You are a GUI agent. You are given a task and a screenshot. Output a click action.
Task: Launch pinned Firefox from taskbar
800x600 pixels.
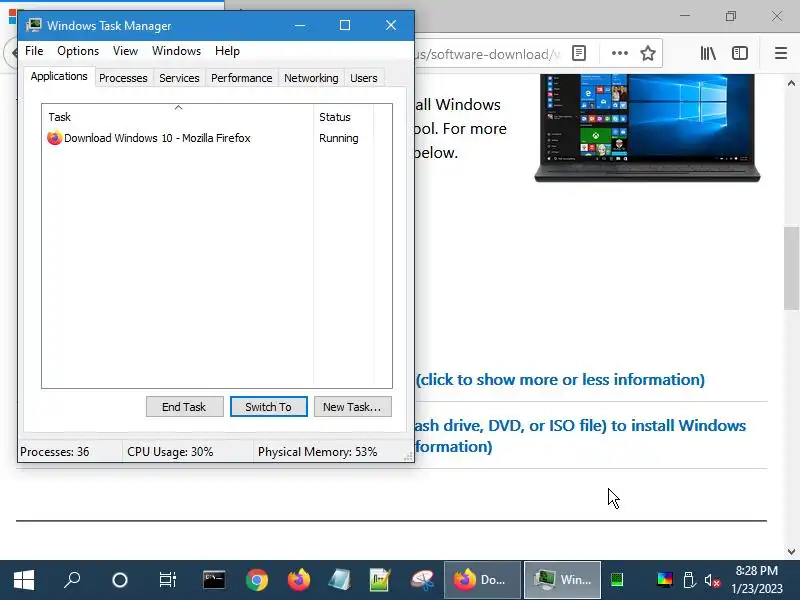299,580
